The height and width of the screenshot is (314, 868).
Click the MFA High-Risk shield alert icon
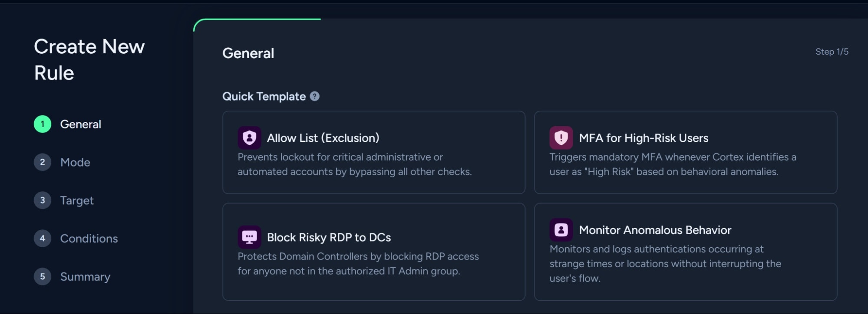(x=561, y=138)
